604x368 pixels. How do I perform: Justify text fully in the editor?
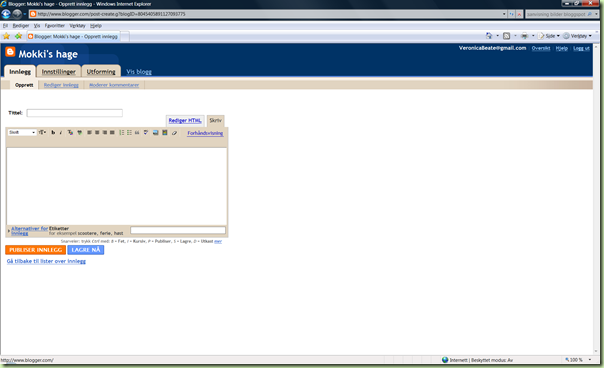(x=112, y=133)
